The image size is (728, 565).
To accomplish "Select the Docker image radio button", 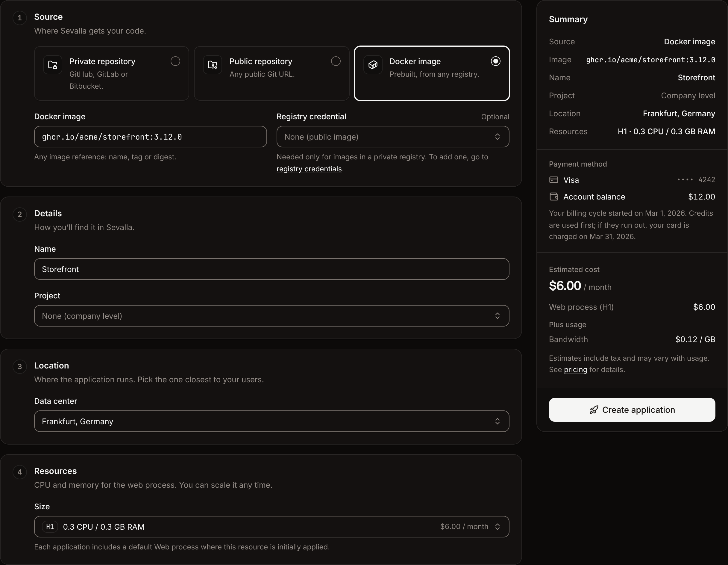I will click(x=496, y=61).
